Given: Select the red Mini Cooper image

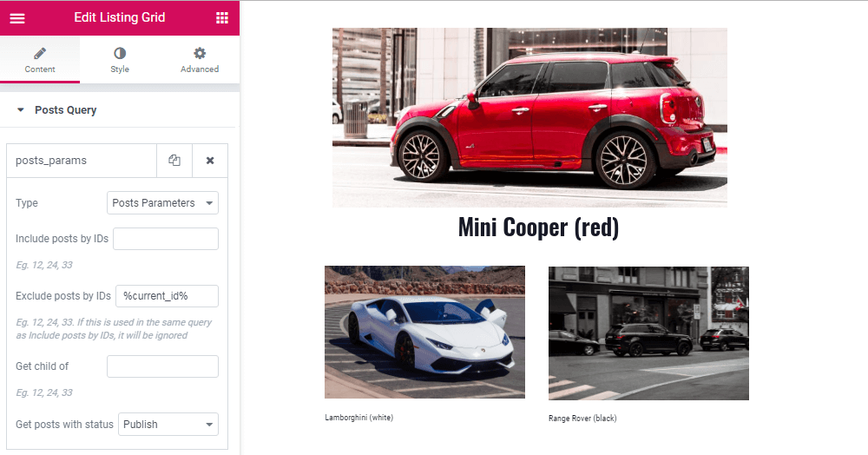Looking at the screenshot, I should [529, 117].
